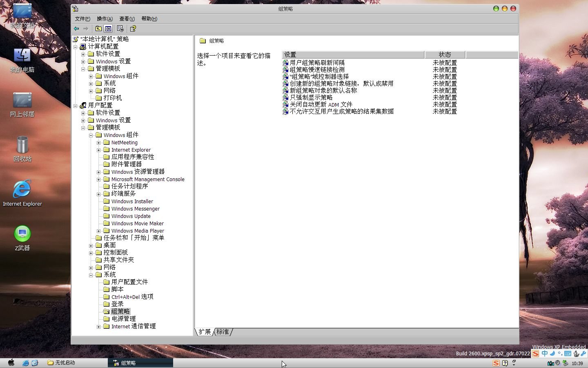The height and width of the screenshot is (368, 588).
Task: Click safely remove hardware tray icon
Action: 566,363
